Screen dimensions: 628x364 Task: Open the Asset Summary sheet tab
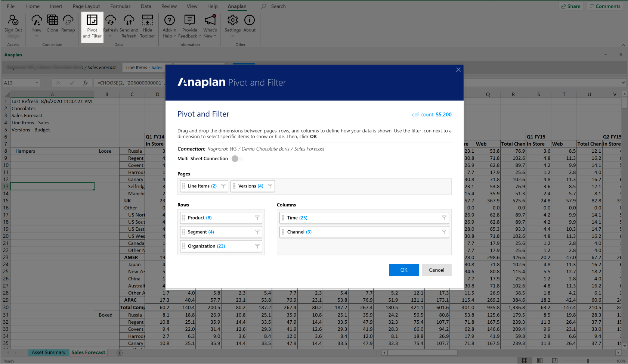(x=48, y=352)
